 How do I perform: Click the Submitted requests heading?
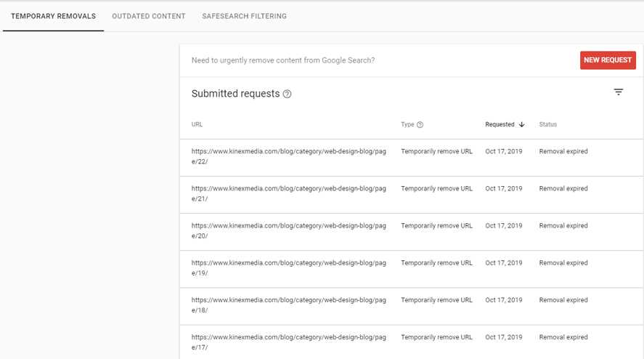[x=235, y=94]
